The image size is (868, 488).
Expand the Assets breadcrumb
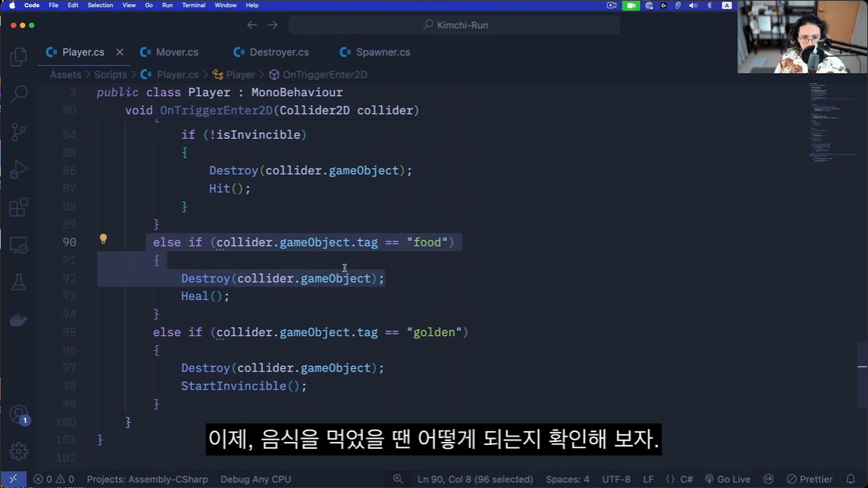pos(65,74)
